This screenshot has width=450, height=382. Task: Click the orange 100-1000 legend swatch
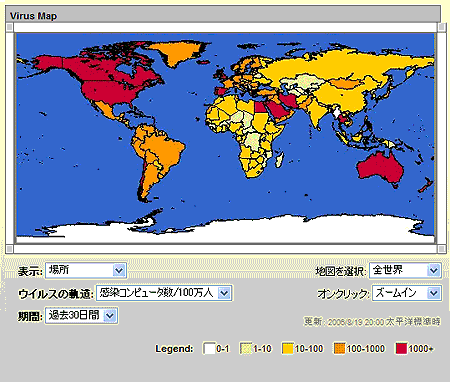click(x=339, y=349)
